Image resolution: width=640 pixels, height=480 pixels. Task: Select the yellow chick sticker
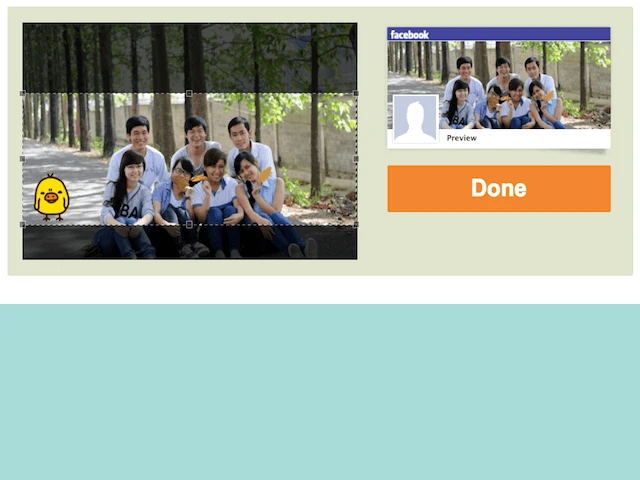click(51, 197)
